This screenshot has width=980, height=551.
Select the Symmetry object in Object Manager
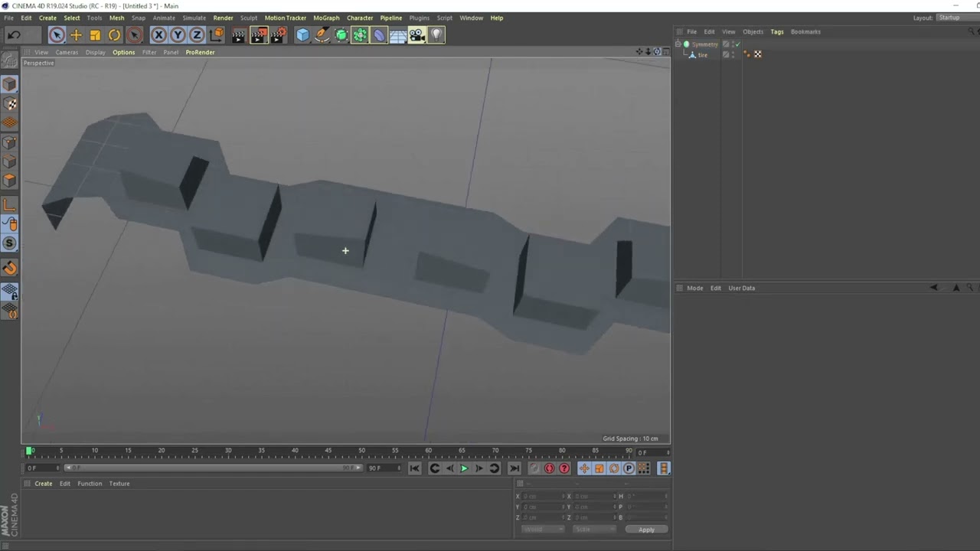point(705,44)
